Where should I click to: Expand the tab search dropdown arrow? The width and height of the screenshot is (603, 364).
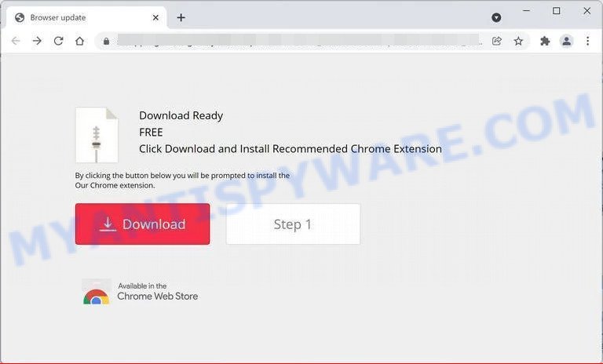pos(496,17)
